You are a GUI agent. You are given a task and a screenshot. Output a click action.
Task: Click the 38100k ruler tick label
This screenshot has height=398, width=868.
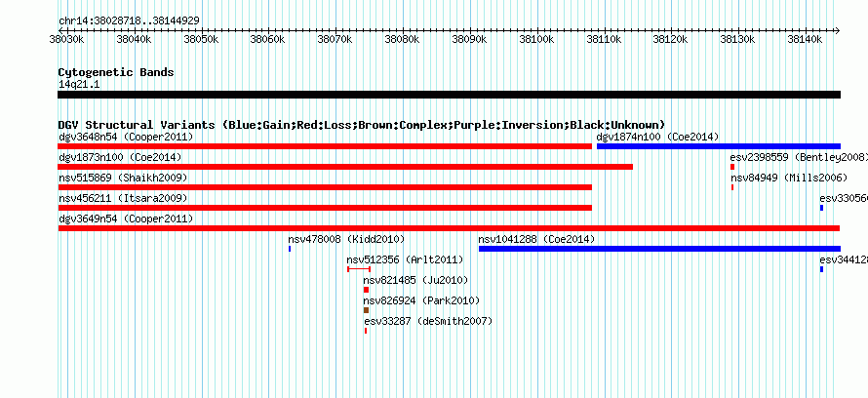click(x=537, y=40)
